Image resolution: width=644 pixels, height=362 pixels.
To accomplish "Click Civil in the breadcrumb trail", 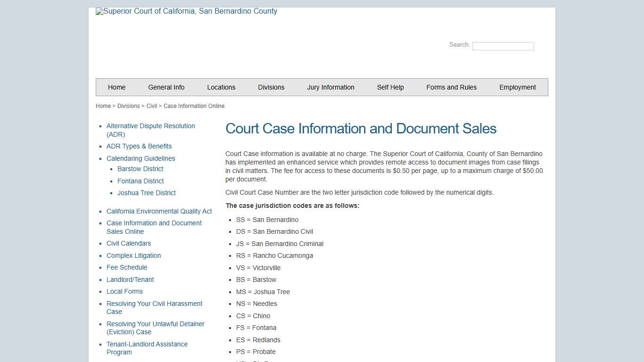I will tap(151, 106).
